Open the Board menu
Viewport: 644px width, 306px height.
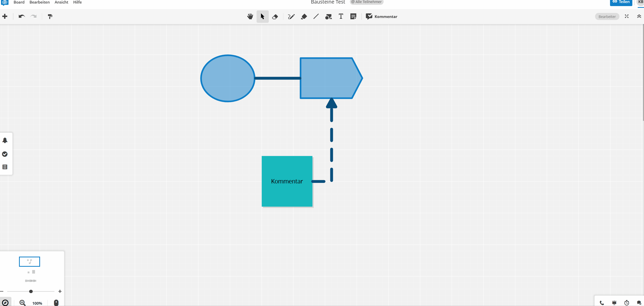19,2
